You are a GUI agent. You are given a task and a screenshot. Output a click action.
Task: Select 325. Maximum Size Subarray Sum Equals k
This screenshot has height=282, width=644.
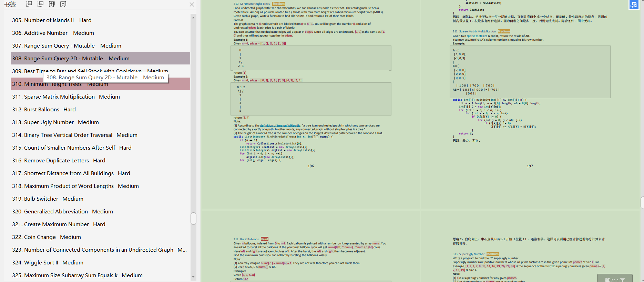pos(101,275)
